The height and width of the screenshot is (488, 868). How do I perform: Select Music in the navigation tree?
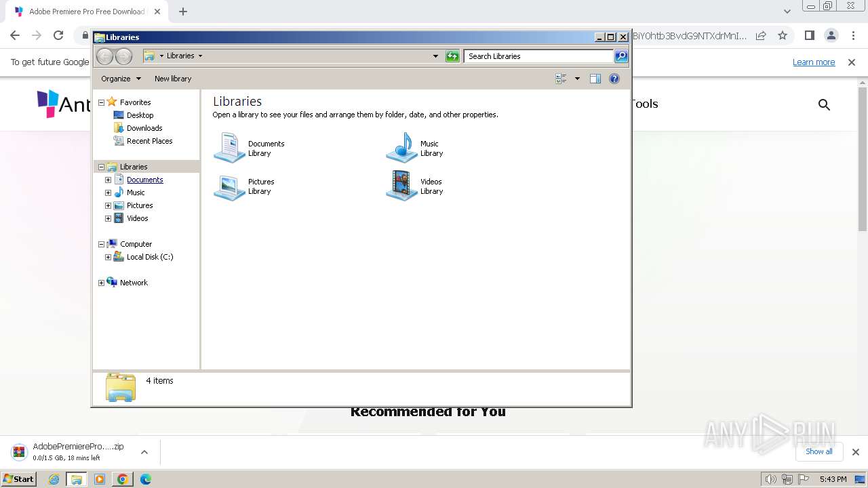[x=136, y=192]
